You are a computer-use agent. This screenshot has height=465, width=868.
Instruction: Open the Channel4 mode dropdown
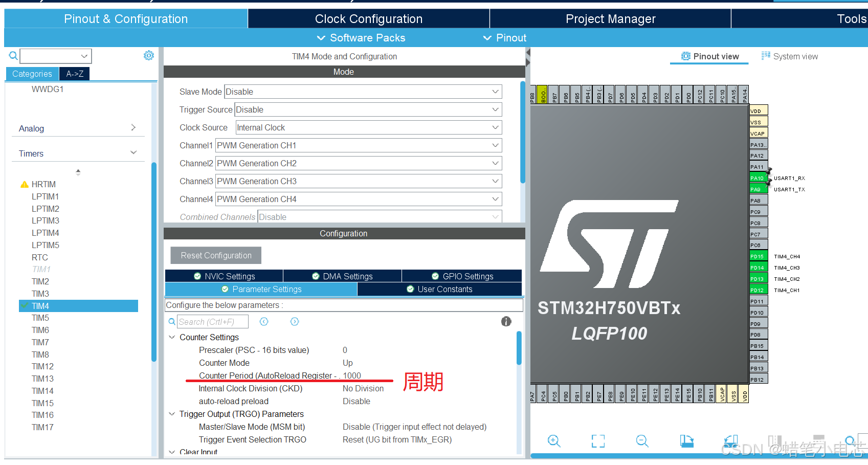pyautogui.click(x=359, y=199)
